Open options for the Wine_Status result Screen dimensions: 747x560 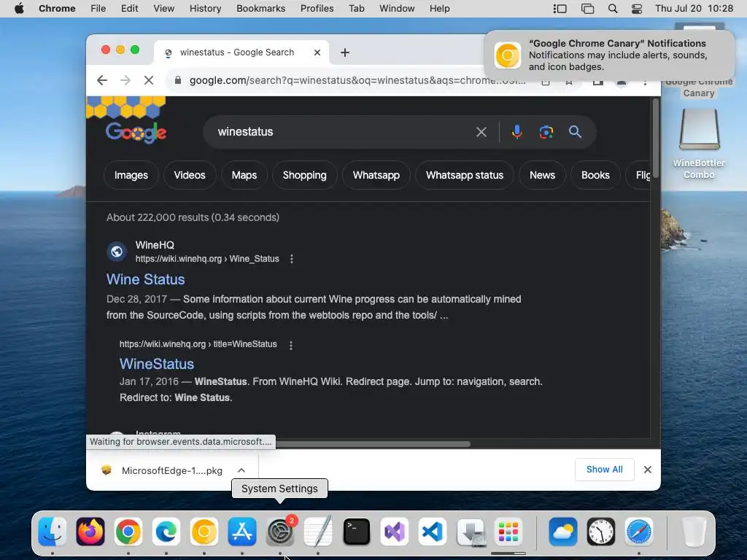point(292,259)
